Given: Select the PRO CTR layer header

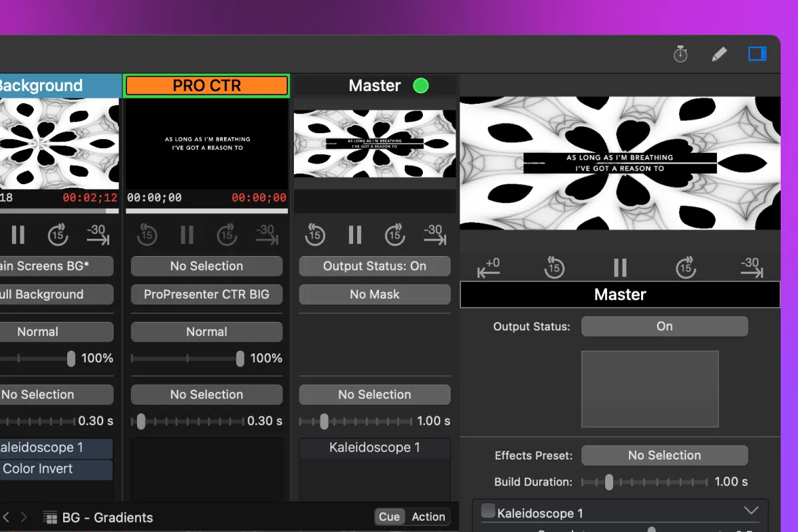Looking at the screenshot, I should 207,86.
